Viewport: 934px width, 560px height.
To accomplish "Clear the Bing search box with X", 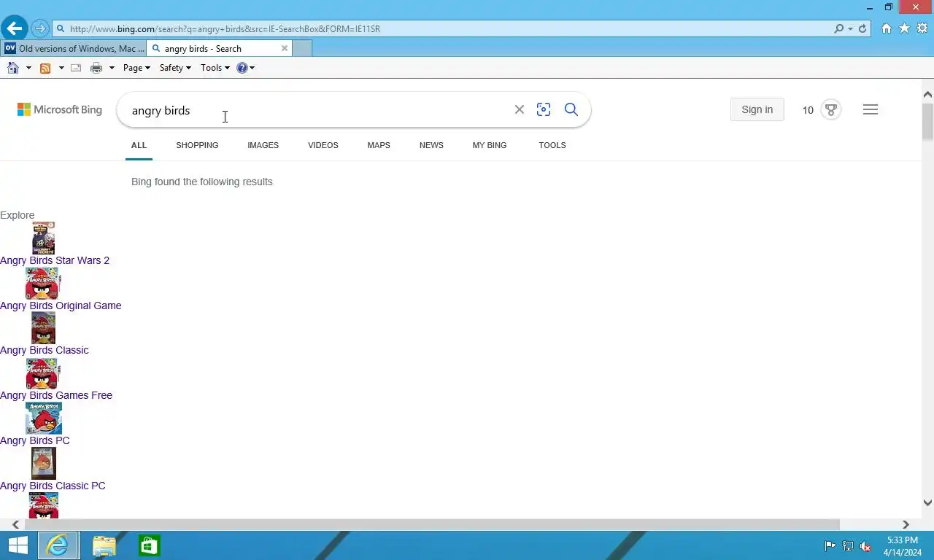I will click(x=520, y=109).
